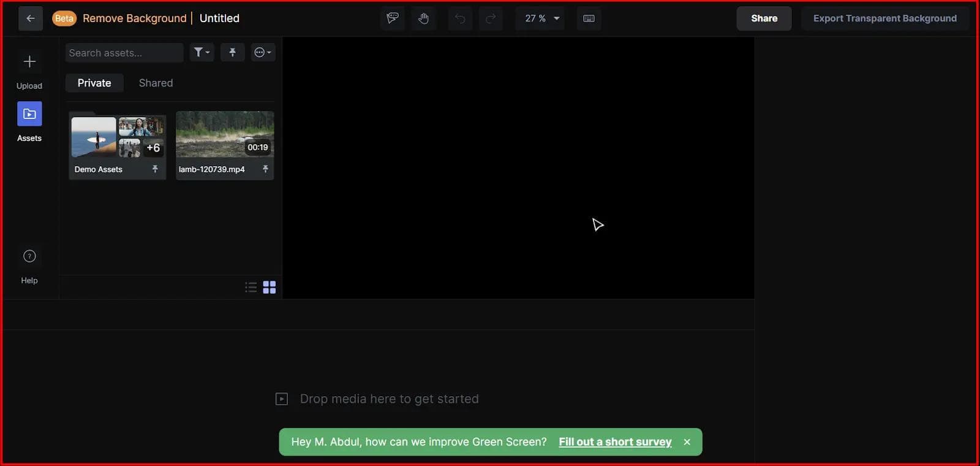The width and height of the screenshot is (980, 466).
Task: Pin the lamb-120739.mp4 asset
Action: (265, 169)
